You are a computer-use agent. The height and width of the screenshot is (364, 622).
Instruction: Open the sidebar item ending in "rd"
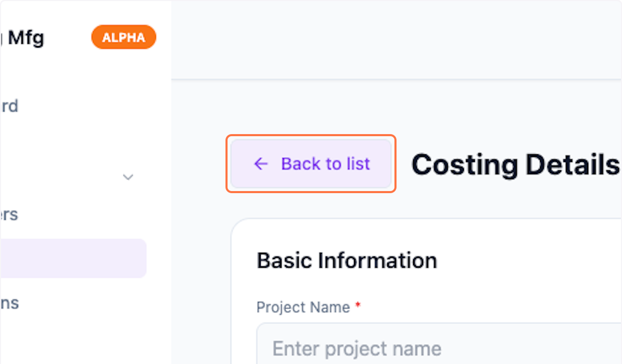[x=9, y=106]
